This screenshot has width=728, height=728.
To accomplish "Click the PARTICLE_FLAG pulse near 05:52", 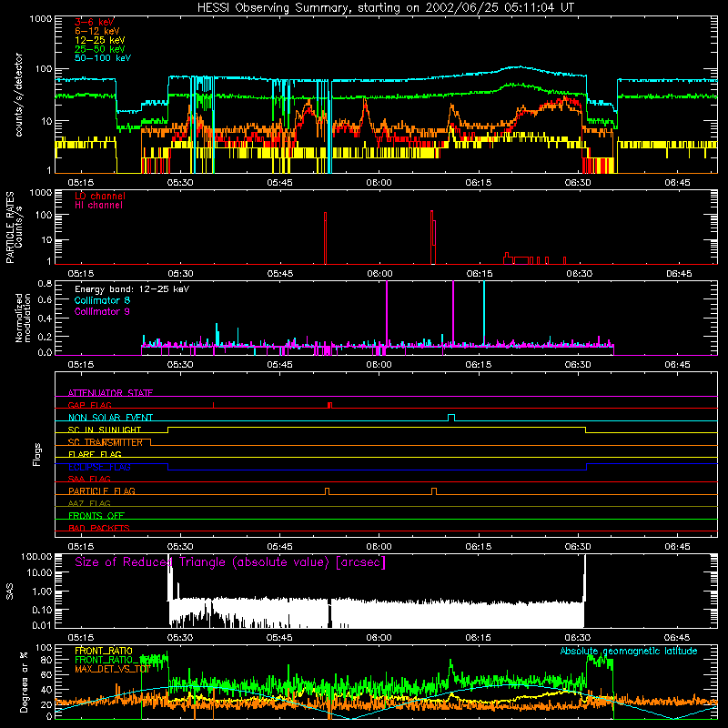I will (x=328, y=491).
